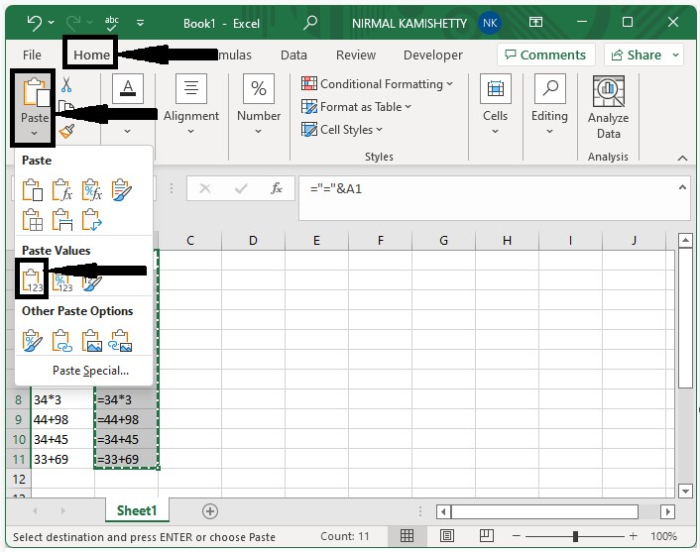
Task: Click the Undo icon in title bar
Action: click(x=34, y=22)
